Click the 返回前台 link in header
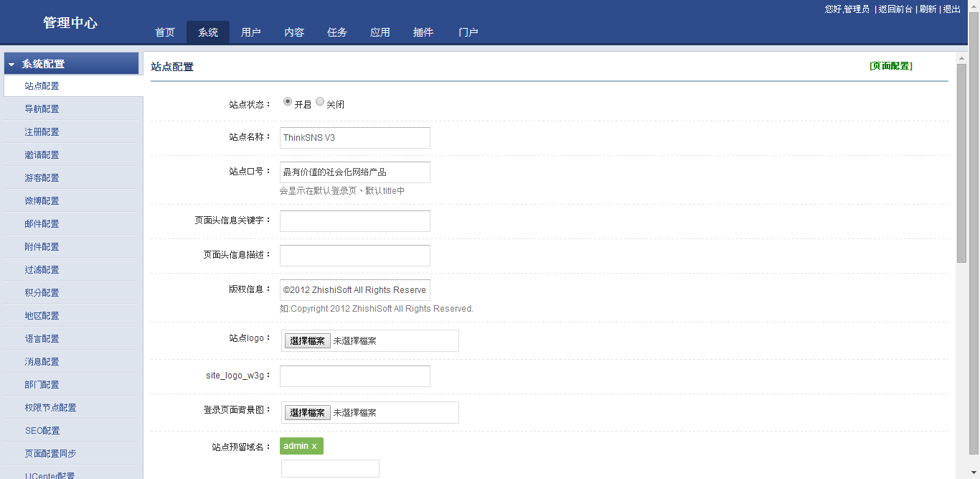Viewport: 980px width, 479px height. [895, 9]
